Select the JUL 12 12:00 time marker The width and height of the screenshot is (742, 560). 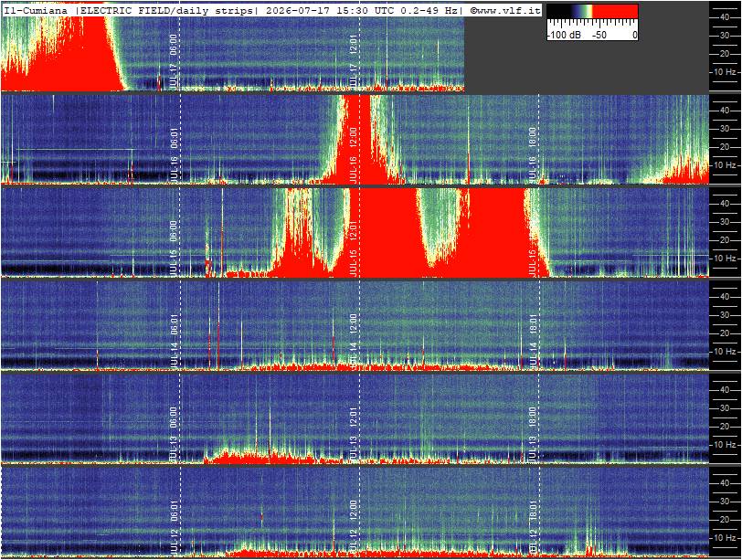click(x=353, y=527)
